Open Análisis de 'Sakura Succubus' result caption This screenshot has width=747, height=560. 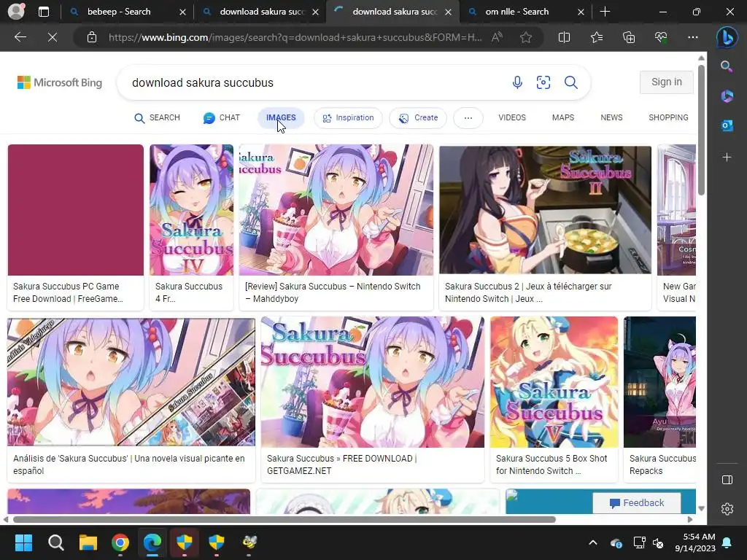pyautogui.click(x=128, y=464)
